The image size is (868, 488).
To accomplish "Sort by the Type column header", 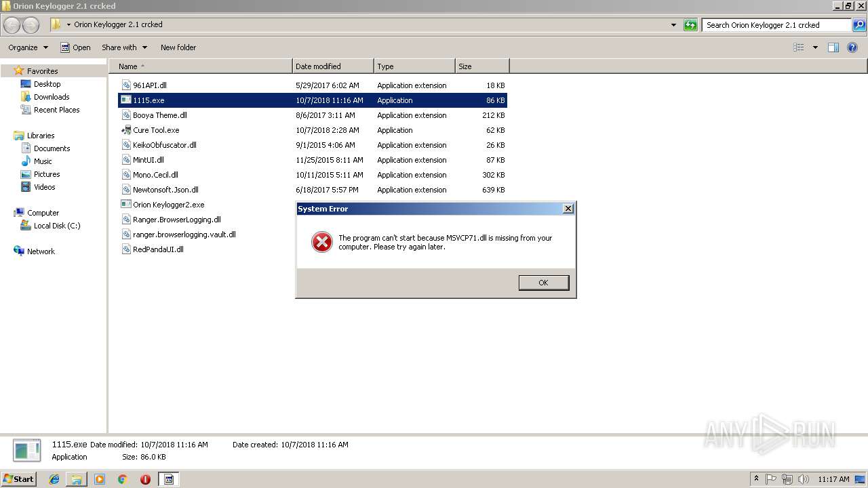I will [414, 66].
